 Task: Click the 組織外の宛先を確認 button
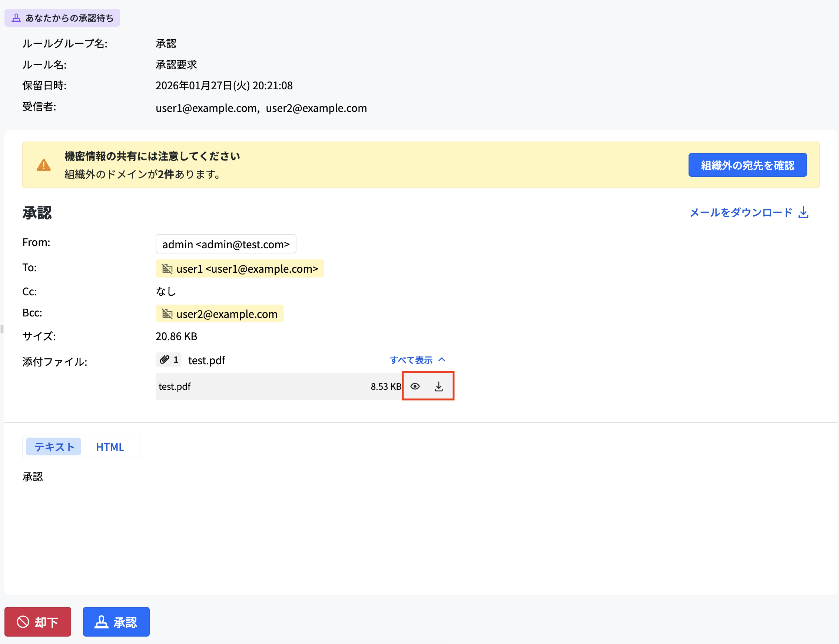tap(747, 165)
